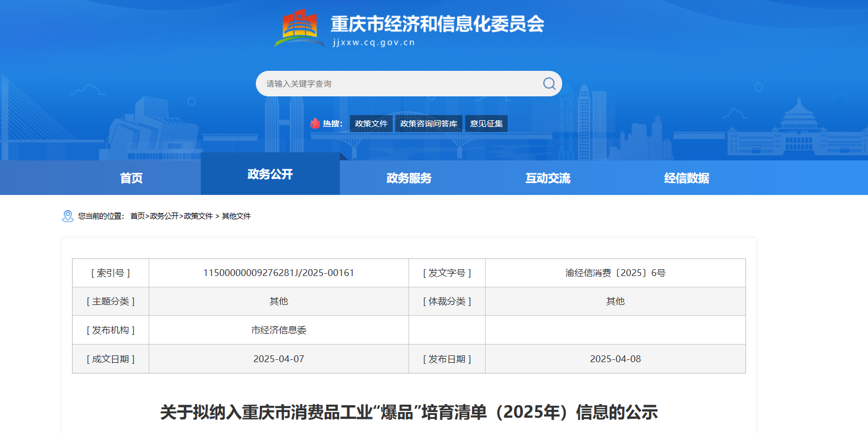
Task: Open the 意见征集 hot-search tag
Action: click(x=486, y=124)
